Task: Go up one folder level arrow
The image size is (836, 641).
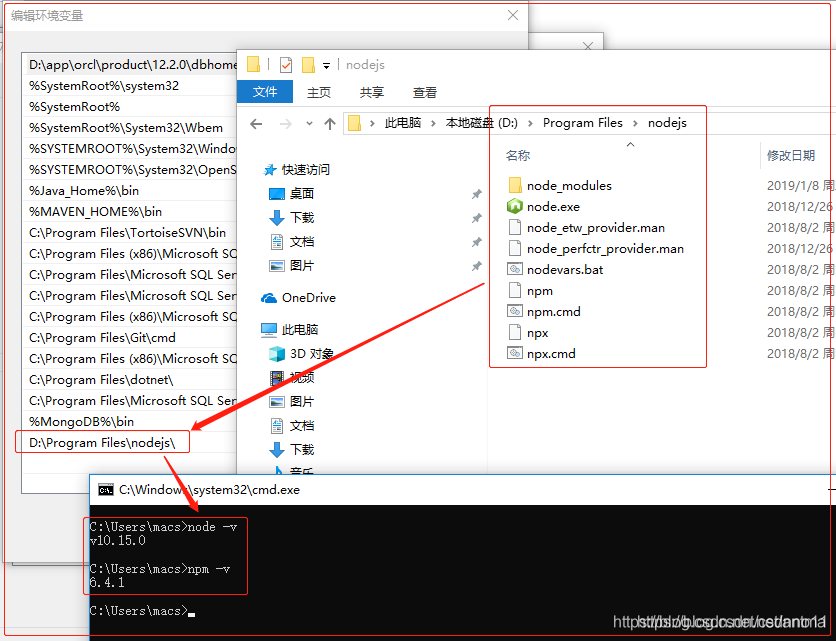Action: pos(330,124)
